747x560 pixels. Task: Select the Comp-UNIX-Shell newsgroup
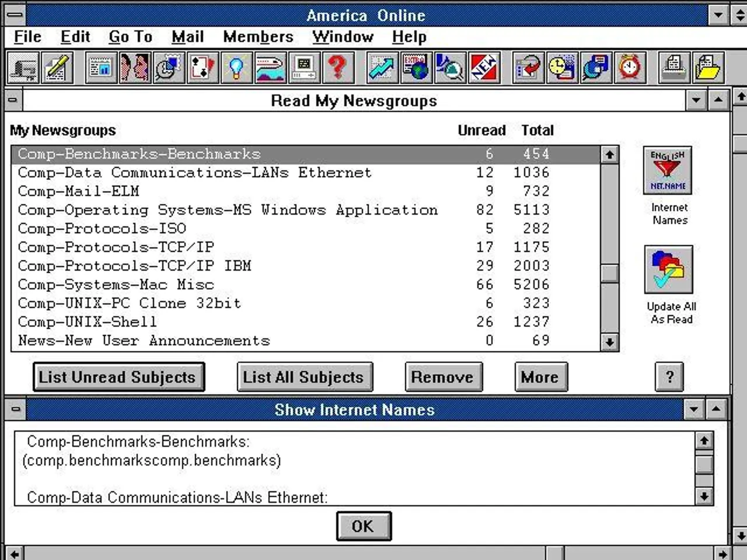coord(305,322)
